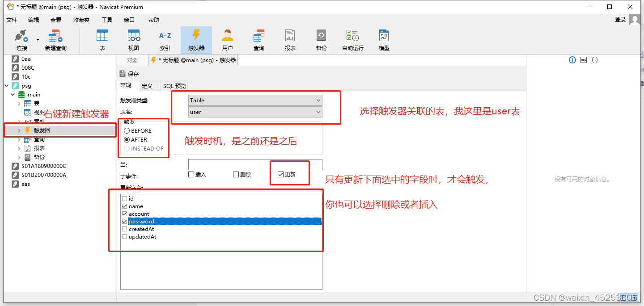The height and width of the screenshot is (306, 644).
Task: Check the id field in update fields list
Action: 124,198
